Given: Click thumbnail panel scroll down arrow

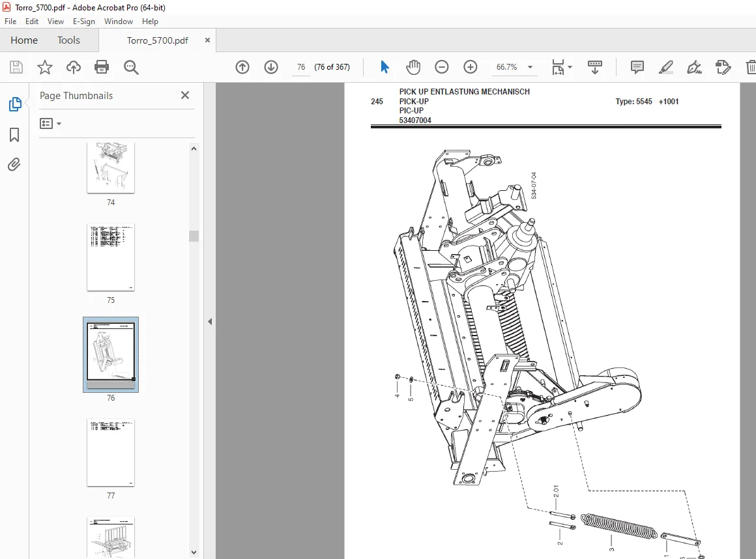Looking at the screenshot, I should click(x=194, y=552).
